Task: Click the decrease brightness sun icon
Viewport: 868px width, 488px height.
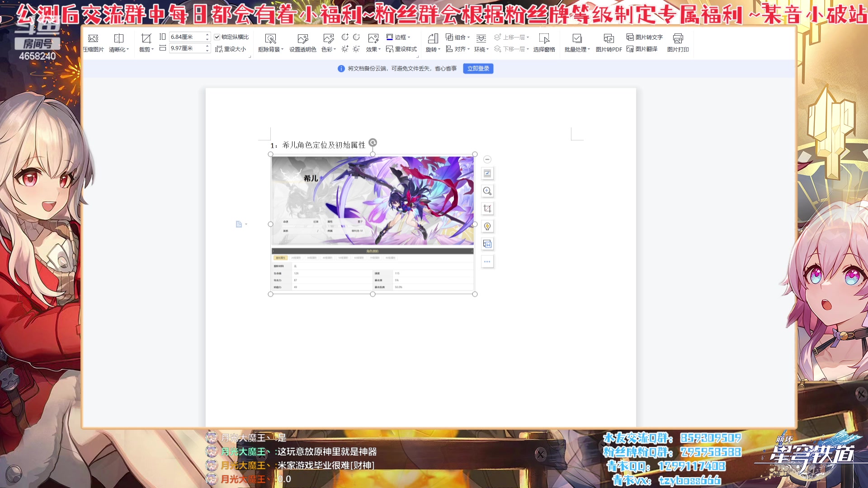Action: point(356,49)
